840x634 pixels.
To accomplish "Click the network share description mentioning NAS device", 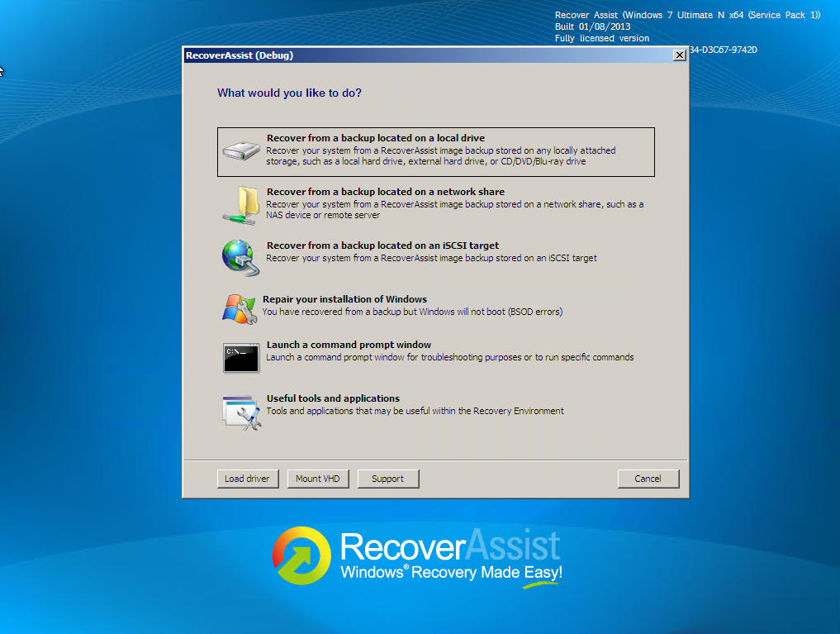I will [x=455, y=210].
